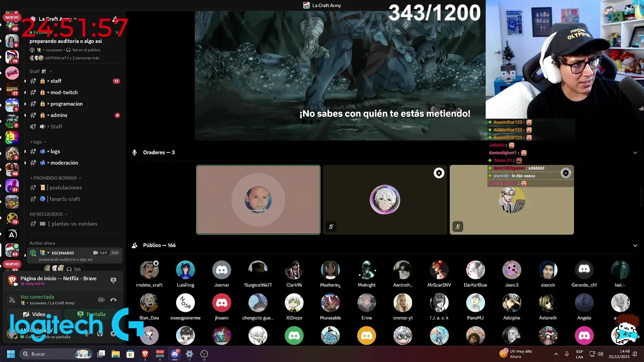This screenshot has height=362, width=644.
Task: Click audience member Clark96
Action: [294, 274]
